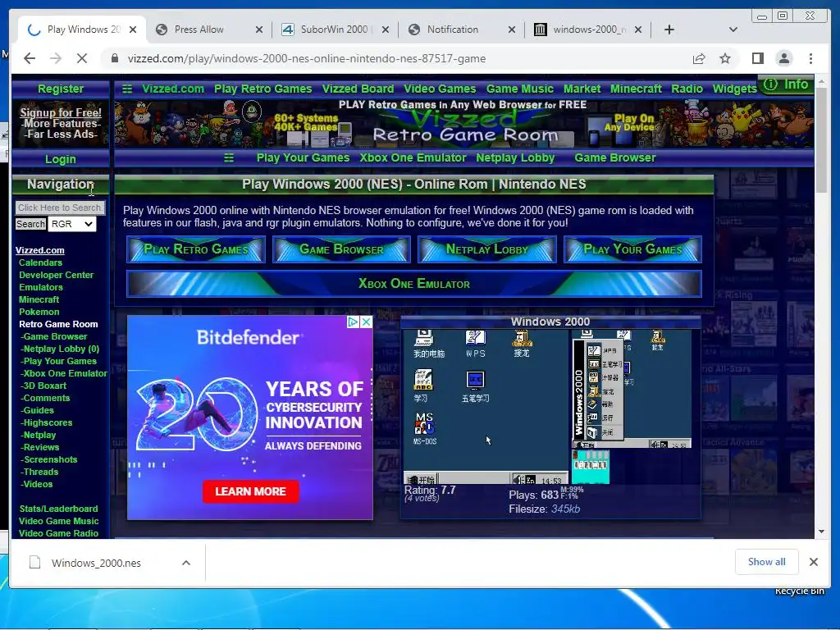Expand the tab search chevron
This screenshot has width=840, height=630.
point(733,30)
